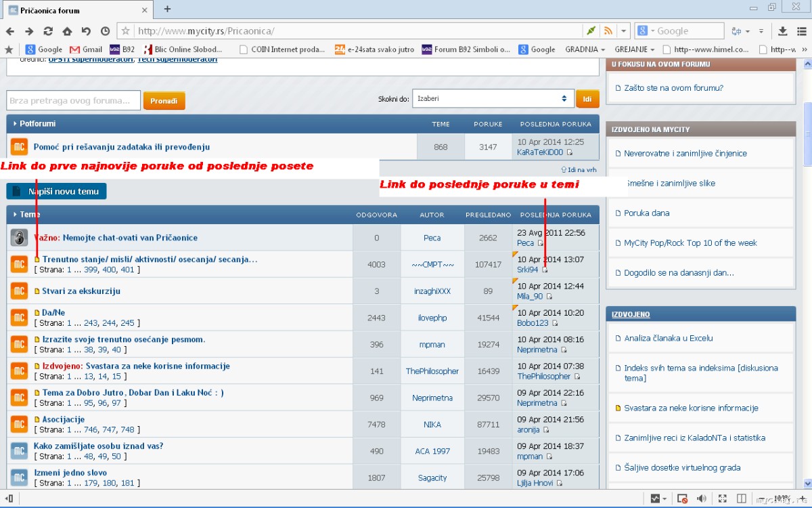This screenshot has height=508, width=812.
Task: Click the browser address bar URL
Action: pos(206,31)
